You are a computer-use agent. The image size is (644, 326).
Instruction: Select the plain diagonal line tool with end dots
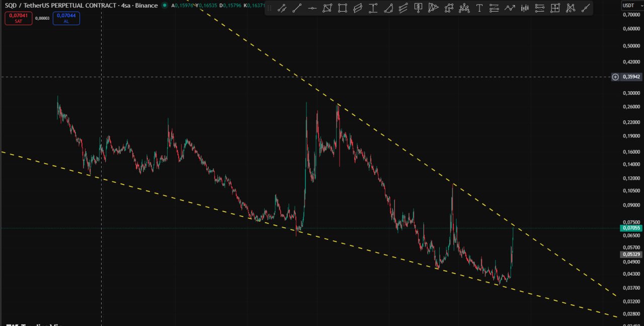click(x=297, y=8)
